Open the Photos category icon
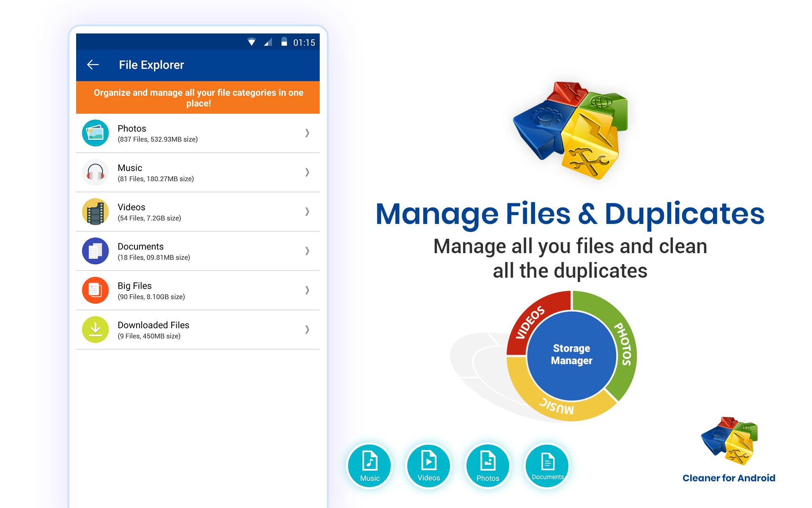This screenshot has height=508, width=812. [95, 133]
